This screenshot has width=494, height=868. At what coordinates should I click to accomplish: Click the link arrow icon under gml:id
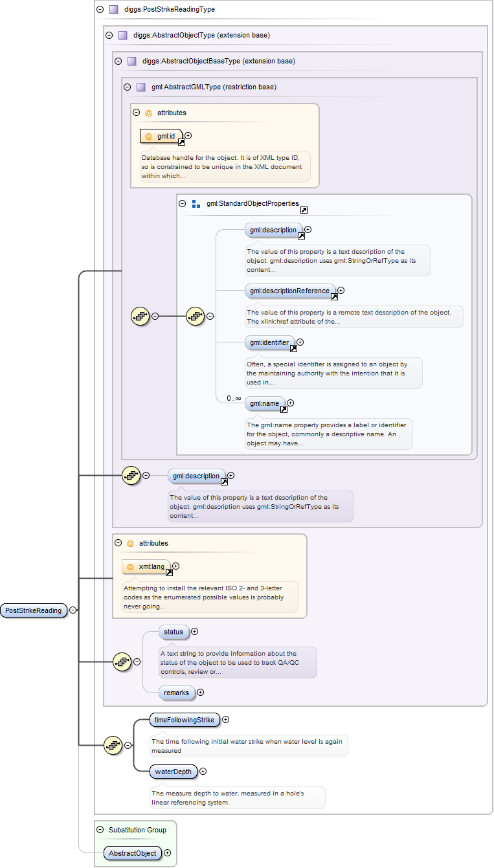click(181, 142)
